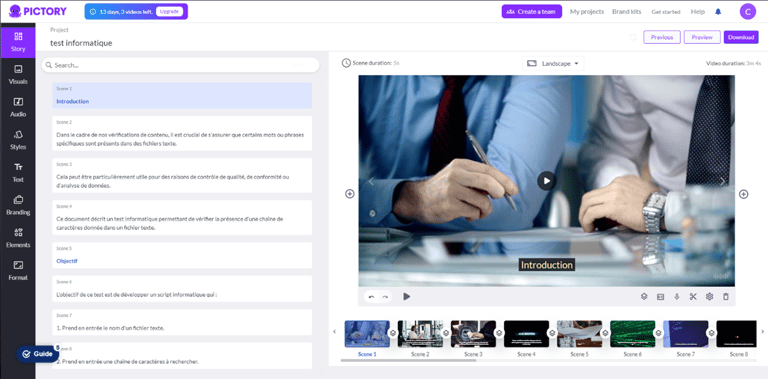The image size is (768, 379).
Task: Select Scene 2 thumbnail
Action: click(420, 334)
